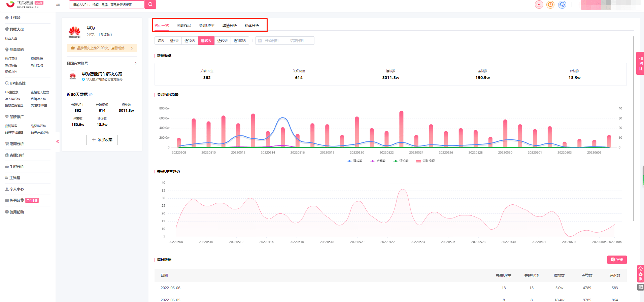This screenshot has width=644, height=302.
Task: Click the magnifier icon beside UP主查找
Action: tap(7, 83)
